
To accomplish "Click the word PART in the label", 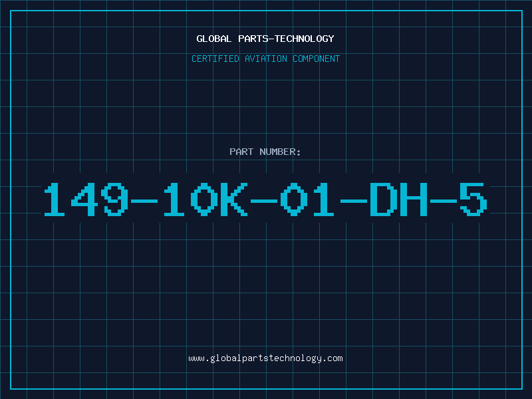I will [x=241, y=152].
